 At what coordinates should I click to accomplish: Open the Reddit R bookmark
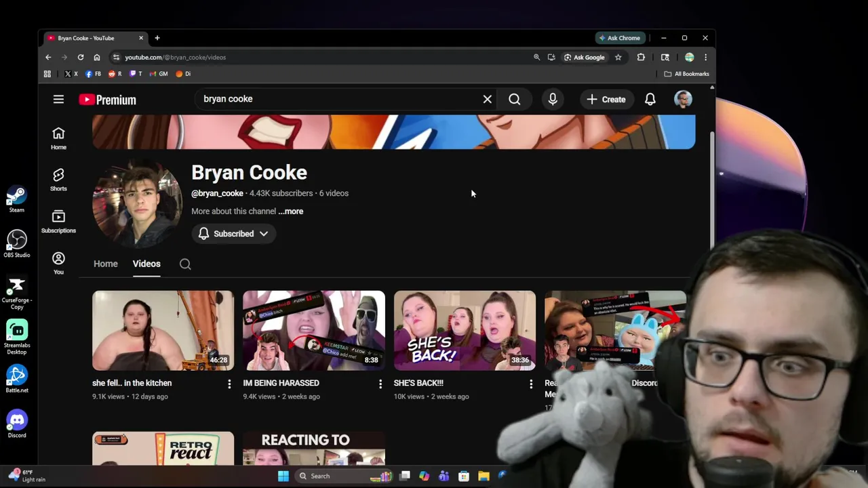click(115, 74)
